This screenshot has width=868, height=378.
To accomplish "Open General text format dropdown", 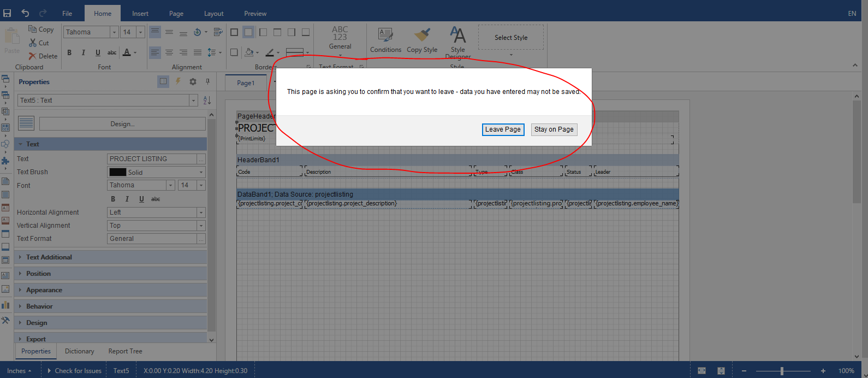I will tap(340, 41).
